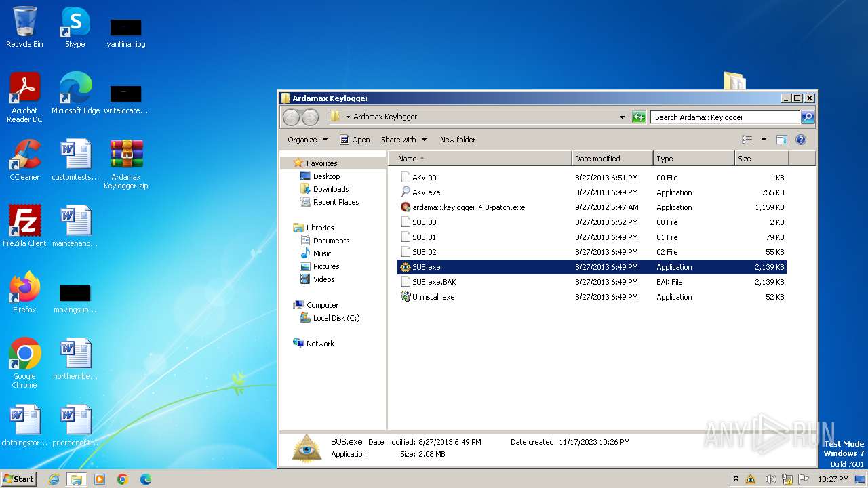Open the Recycle Bin desktop icon
The width and height of the screenshot is (868, 488).
[x=24, y=27]
